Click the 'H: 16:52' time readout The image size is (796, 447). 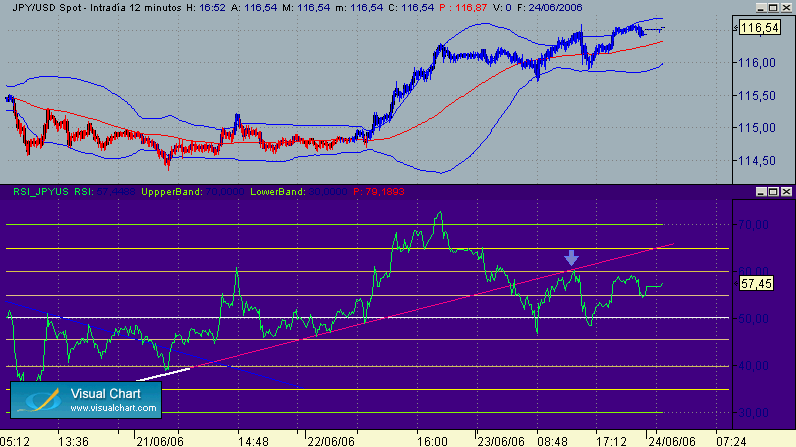206,8
